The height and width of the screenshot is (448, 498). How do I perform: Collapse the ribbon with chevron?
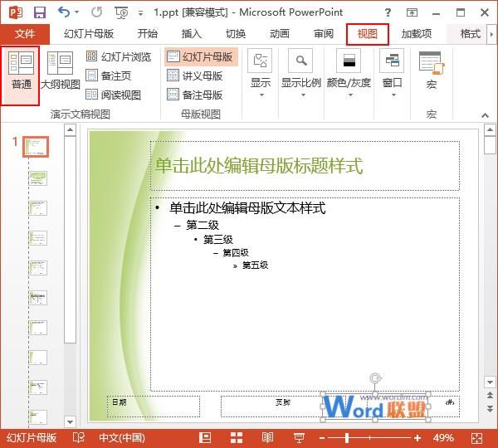[485, 115]
